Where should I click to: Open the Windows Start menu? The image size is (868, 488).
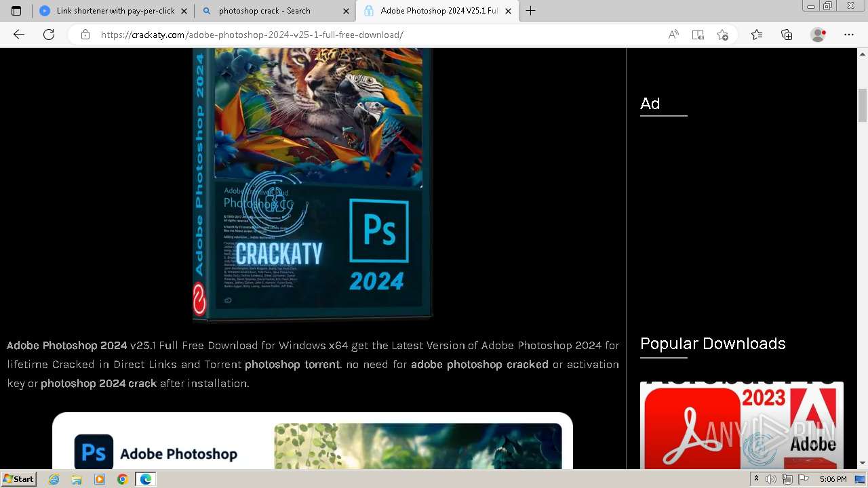point(18,479)
